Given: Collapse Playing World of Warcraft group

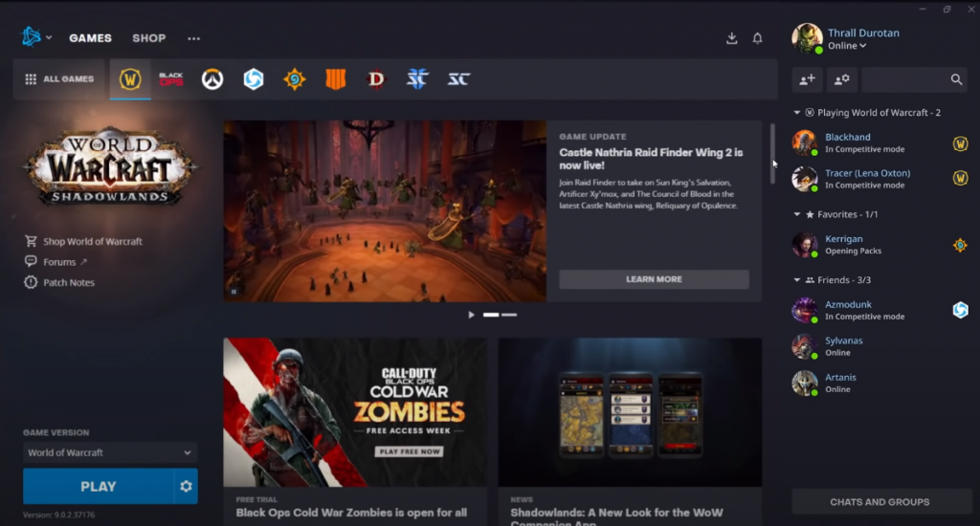Looking at the screenshot, I should (797, 113).
